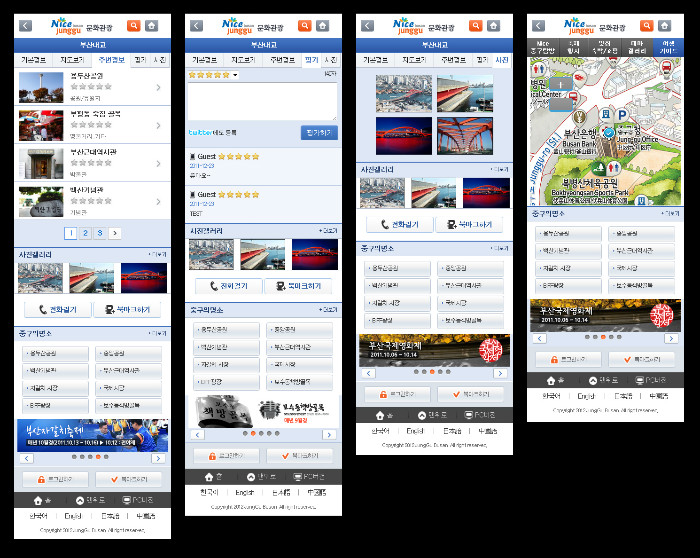Tap the restroom marker near Sports Park
Image resolution: width=700 pixels, height=558 pixels.
click(x=614, y=168)
